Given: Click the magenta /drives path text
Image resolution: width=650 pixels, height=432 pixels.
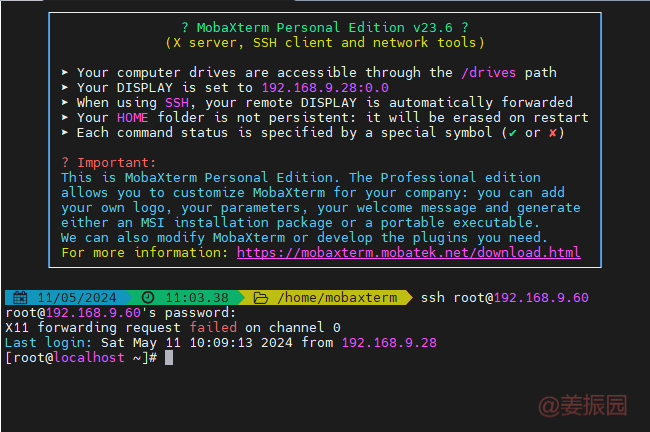Looking at the screenshot, I should (x=489, y=73).
